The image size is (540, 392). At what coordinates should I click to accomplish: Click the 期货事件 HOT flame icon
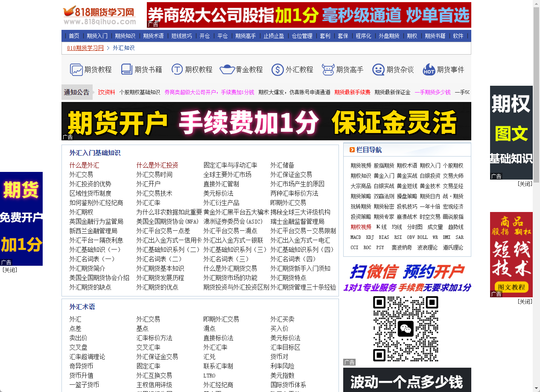pos(429,69)
